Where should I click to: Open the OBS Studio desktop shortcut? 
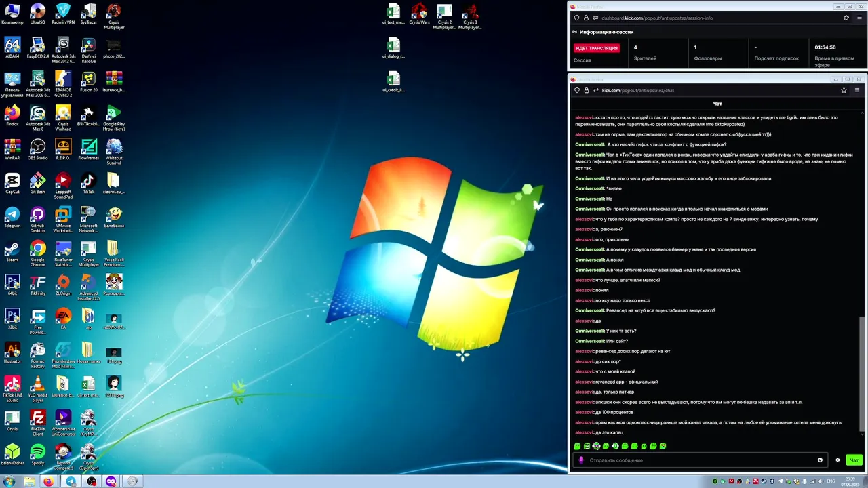[x=38, y=150]
